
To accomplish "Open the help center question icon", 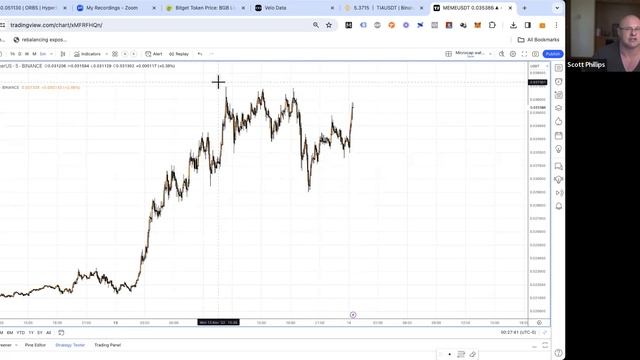I will 558,353.
